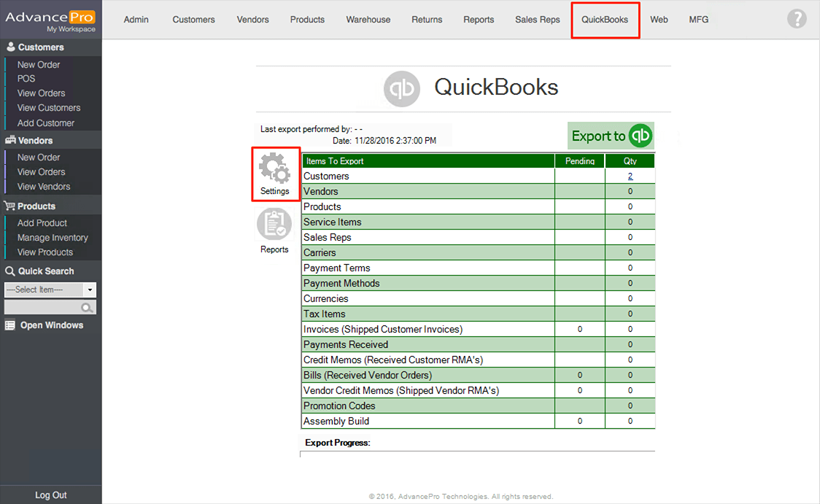Click the Quick Search magnifier heading icon

tap(10, 271)
